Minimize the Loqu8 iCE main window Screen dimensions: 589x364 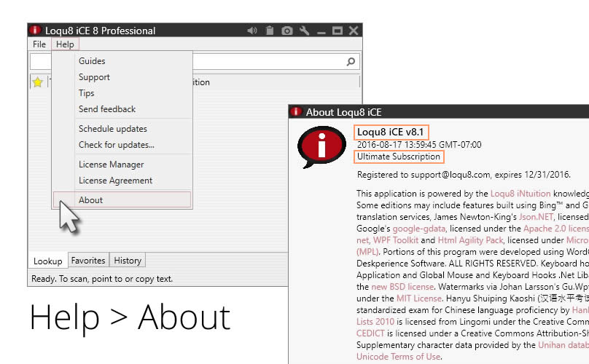[320, 31]
